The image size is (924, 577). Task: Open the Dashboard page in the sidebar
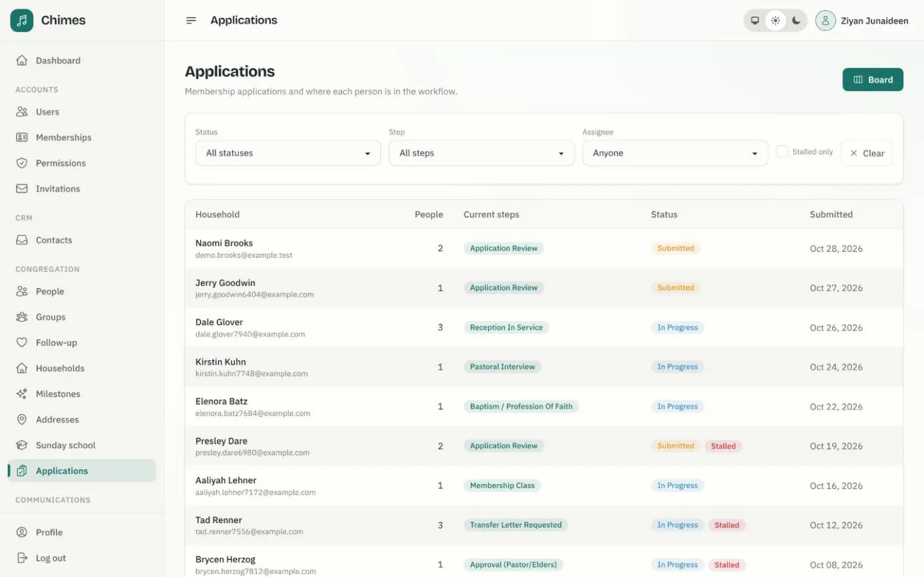click(x=82, y=60)
